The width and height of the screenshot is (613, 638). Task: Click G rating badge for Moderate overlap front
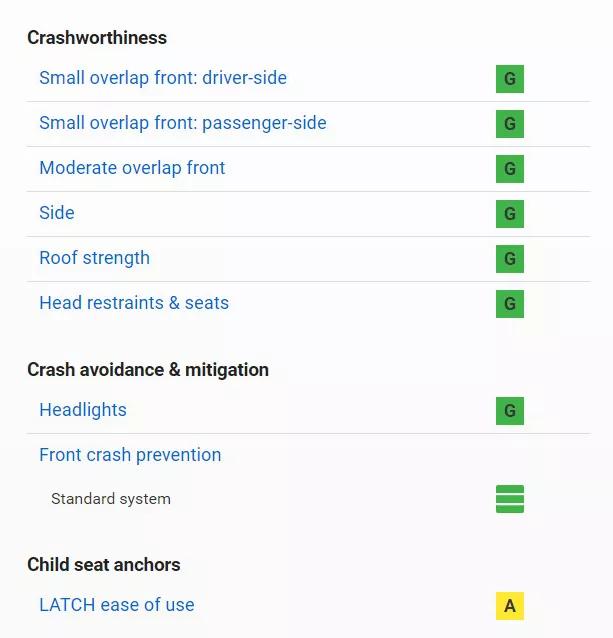pyautogui.click(x=509, y=169)
